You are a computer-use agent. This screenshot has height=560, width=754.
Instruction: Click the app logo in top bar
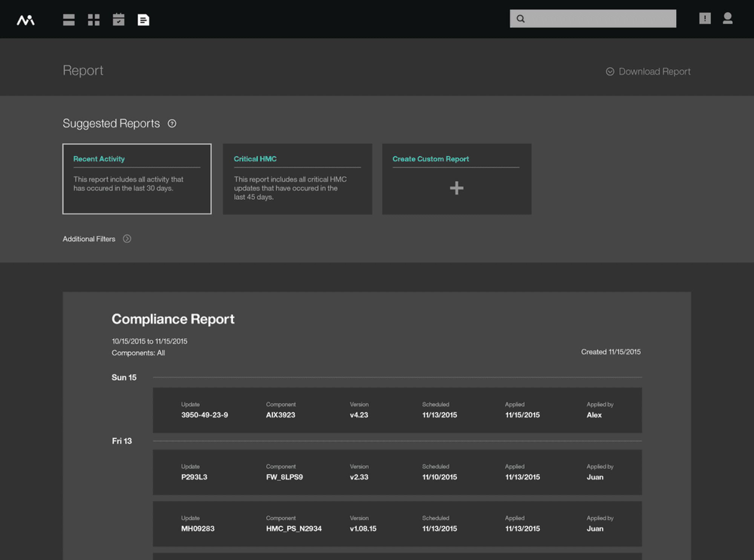(x=26, y=20)
